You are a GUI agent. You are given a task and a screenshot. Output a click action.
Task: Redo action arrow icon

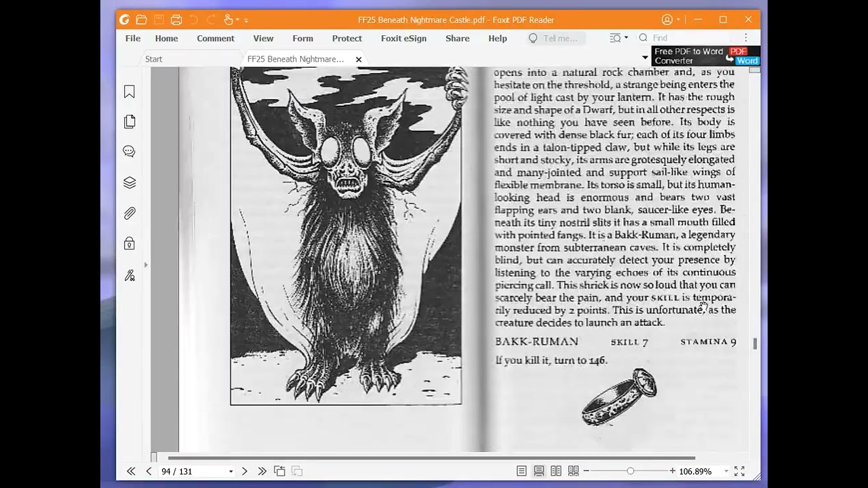210,20
